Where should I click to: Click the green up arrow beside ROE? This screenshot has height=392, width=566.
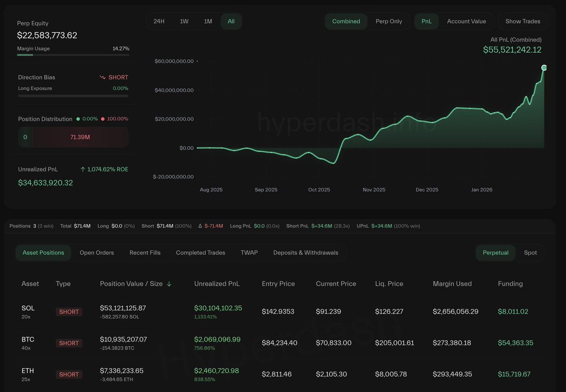coord(83,169)
